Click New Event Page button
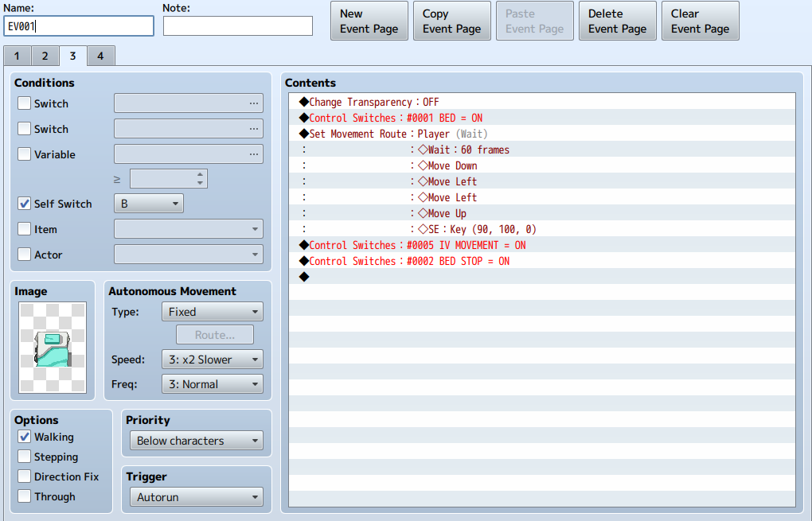 tap(369, 21)
